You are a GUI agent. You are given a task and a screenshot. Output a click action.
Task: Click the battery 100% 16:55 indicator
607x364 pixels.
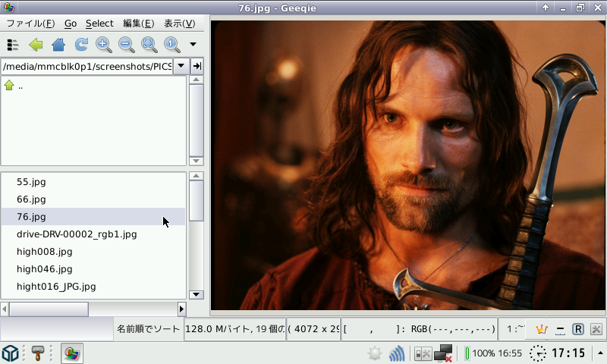click(493, 353)
